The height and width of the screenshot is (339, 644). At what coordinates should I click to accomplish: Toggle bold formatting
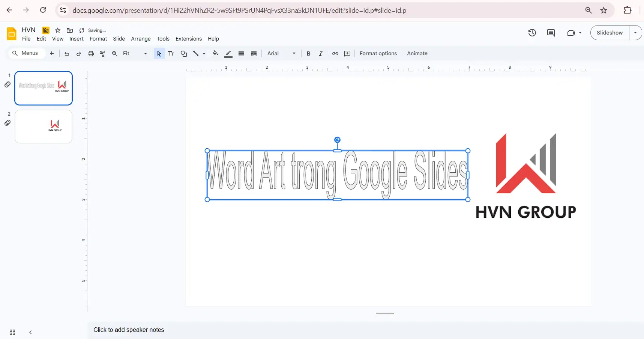pos(308,53)
